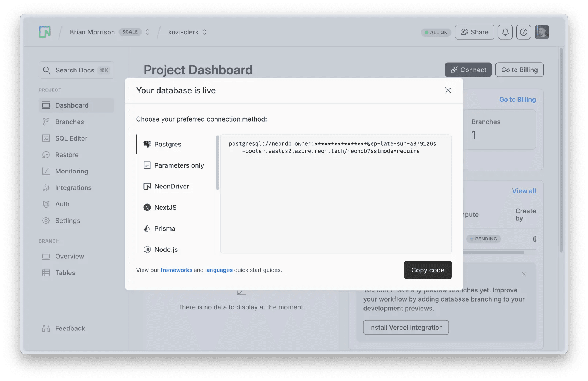Click the Neon logo icon
The height and width of the screenshot is (381, 588).
(45, 32)
